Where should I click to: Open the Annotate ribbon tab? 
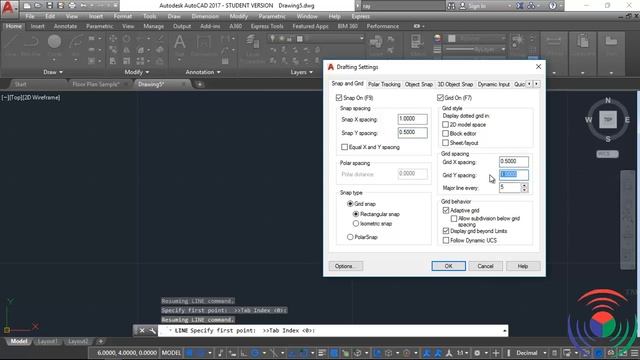pyautogui.click(x=65, y=26)
